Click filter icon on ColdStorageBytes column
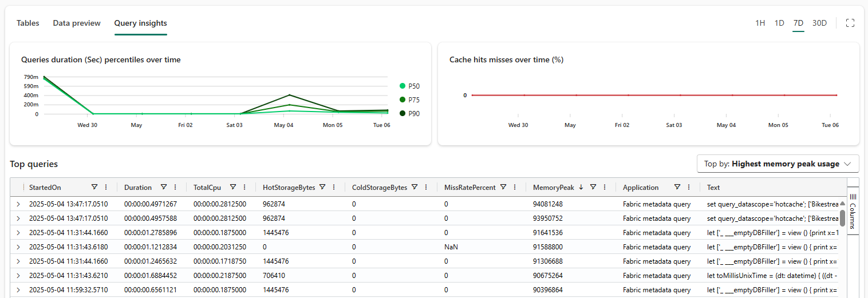Image resolution: width=868 pixels, height=298 pixels. pyautogui.click(x=414, y=187)
